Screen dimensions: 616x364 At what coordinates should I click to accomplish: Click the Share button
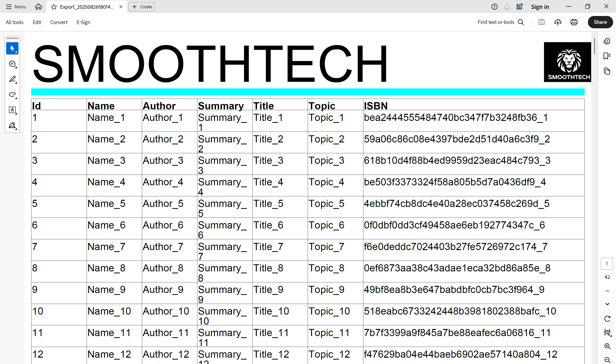click(x=600, y=22)
